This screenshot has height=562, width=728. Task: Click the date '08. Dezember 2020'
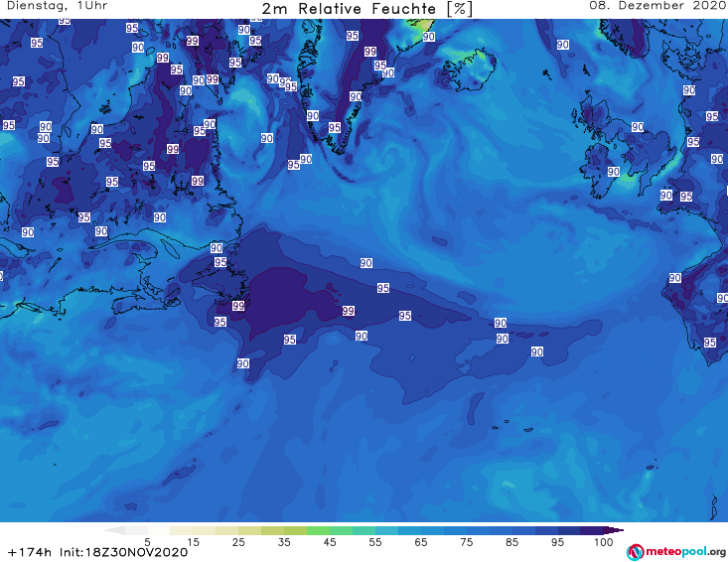tap(657, 6)
